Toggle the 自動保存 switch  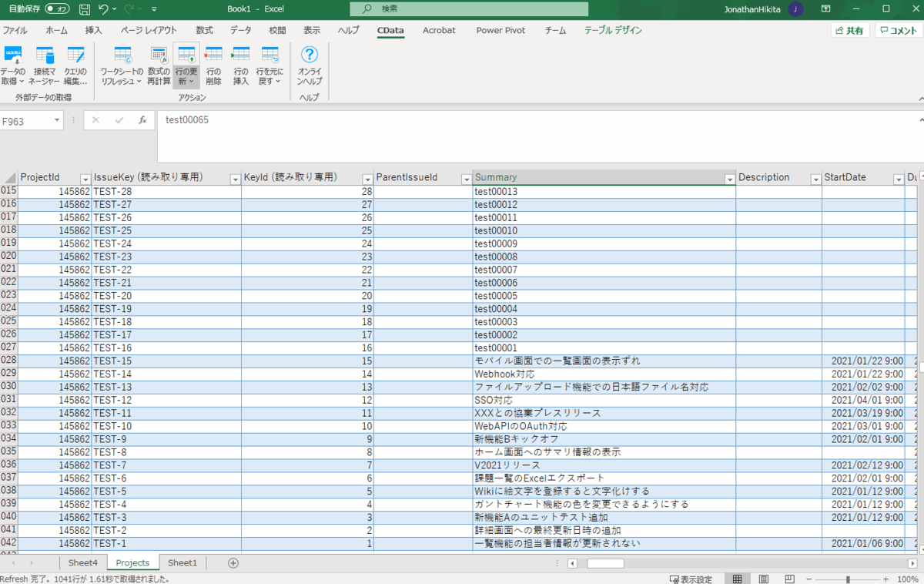click(58, 9)
